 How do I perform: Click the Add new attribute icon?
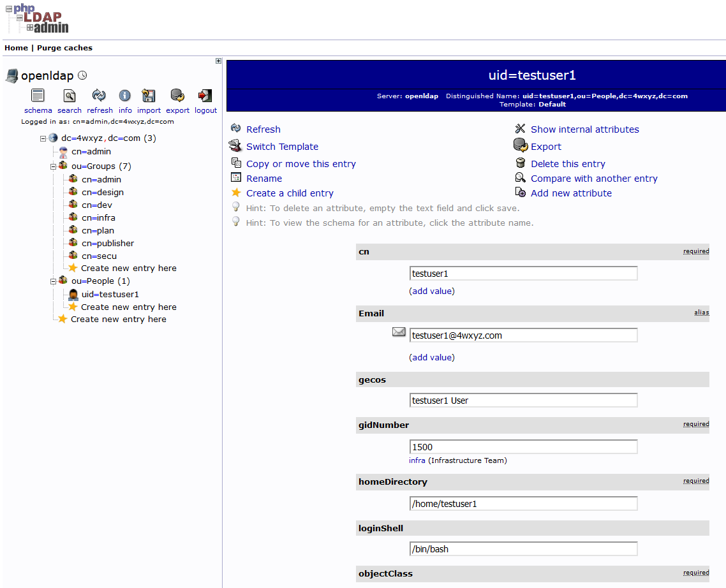pyautogui.click(x=521, y=192)
